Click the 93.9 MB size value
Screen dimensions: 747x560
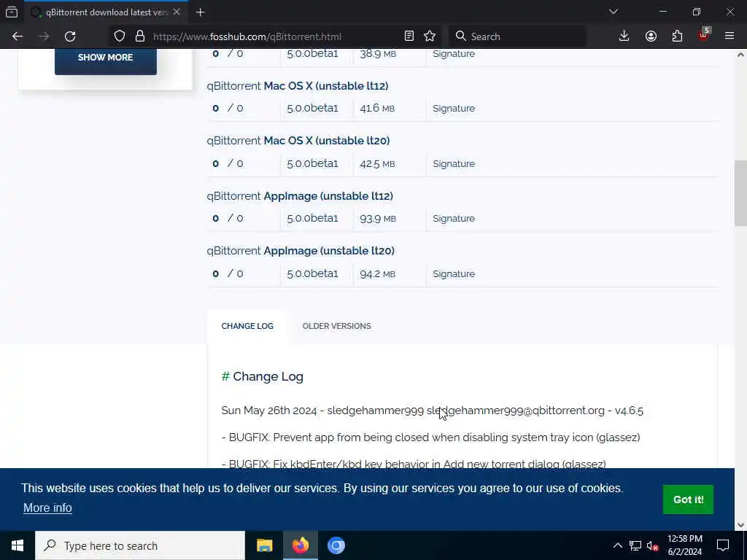point(378,219)
